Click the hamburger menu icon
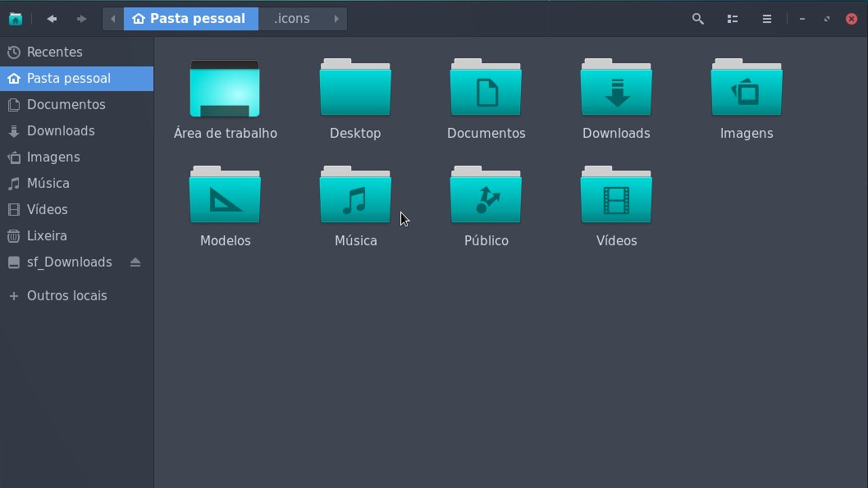Screen dimensions: 868x488 coord(766,18)
